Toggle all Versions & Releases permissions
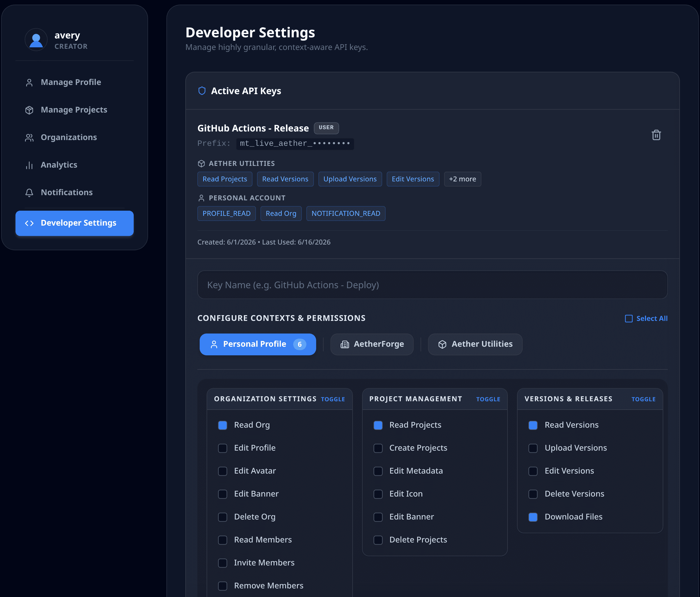 point(643,399)
